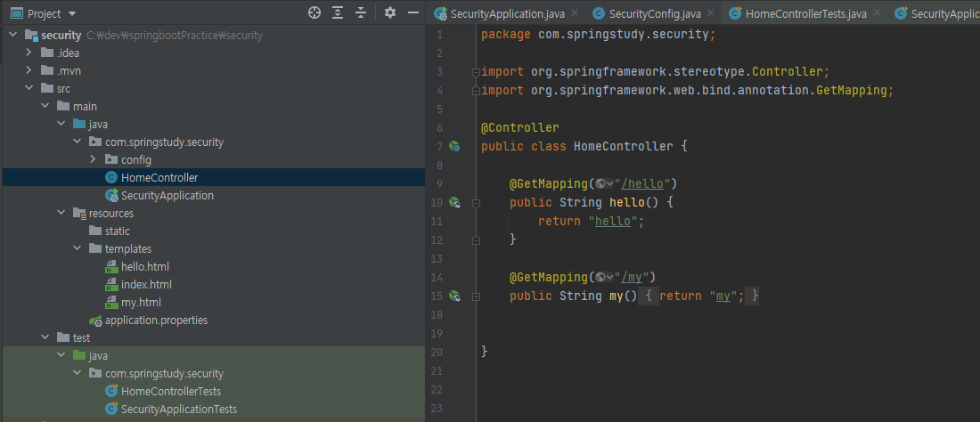The image size is (980, 422).
Task: Click the Collapse All icon in Project toolbar
Action: (x=361, y=13)
